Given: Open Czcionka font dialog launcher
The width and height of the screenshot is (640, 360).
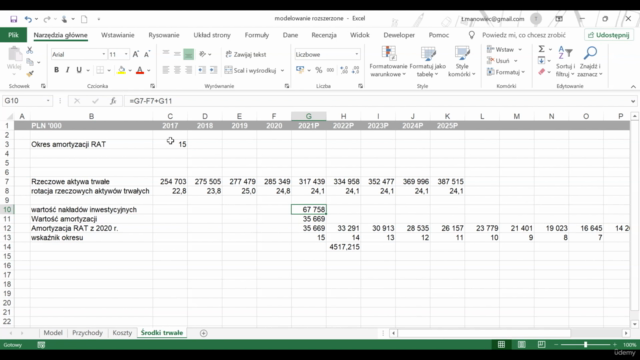Looking at the screenshot, I should tap(152, 86).
